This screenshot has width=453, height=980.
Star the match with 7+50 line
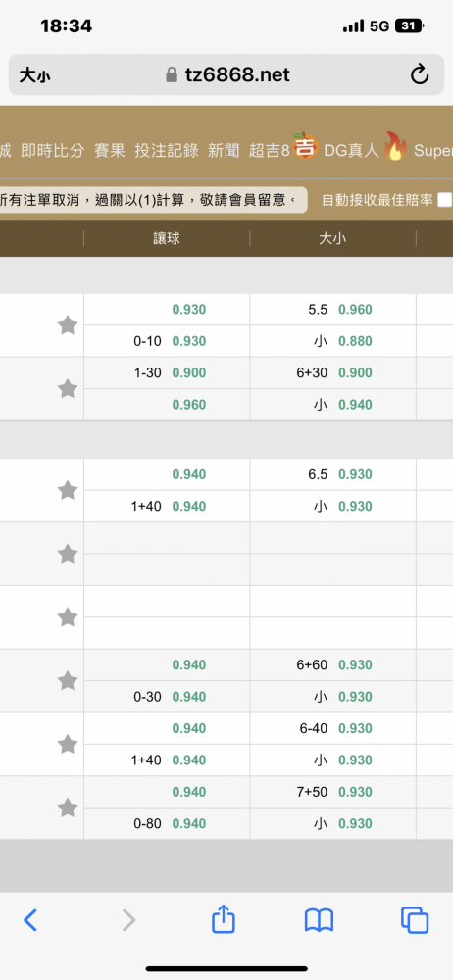click(68, 808)
